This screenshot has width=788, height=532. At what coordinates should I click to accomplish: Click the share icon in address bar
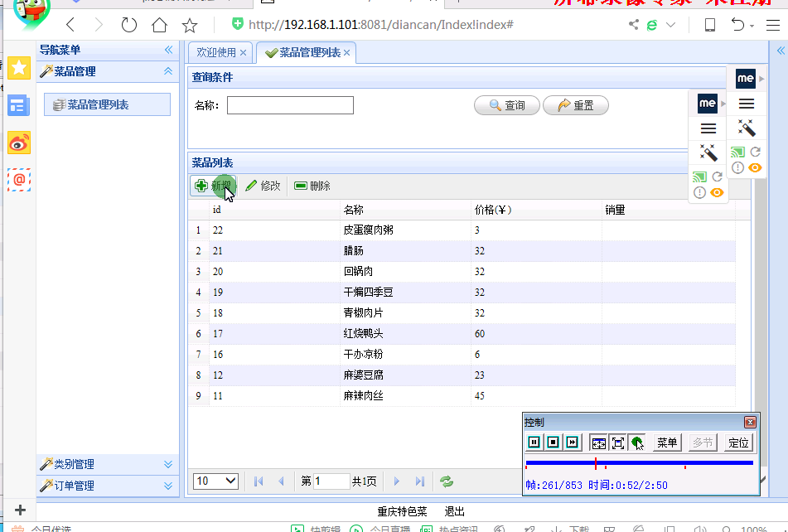click(x=634, y=24)
